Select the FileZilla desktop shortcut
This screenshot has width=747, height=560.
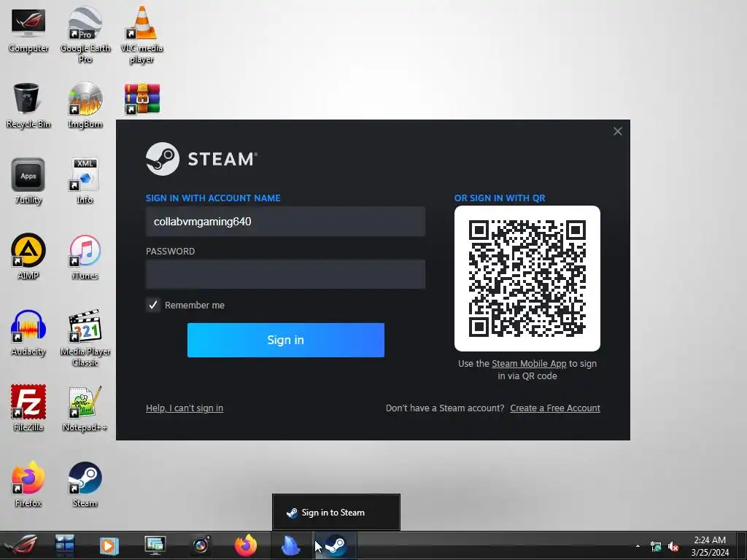(28, 408)
